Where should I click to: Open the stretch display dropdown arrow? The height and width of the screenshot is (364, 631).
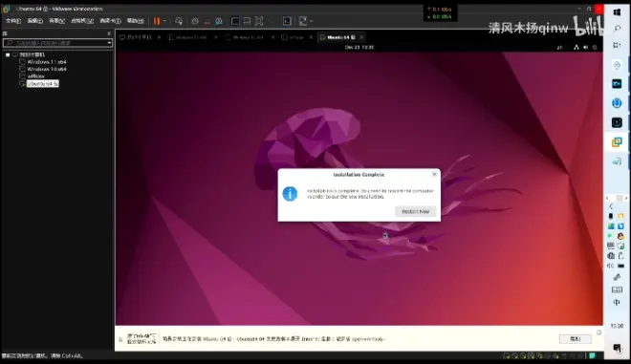(x=311, y=21)
